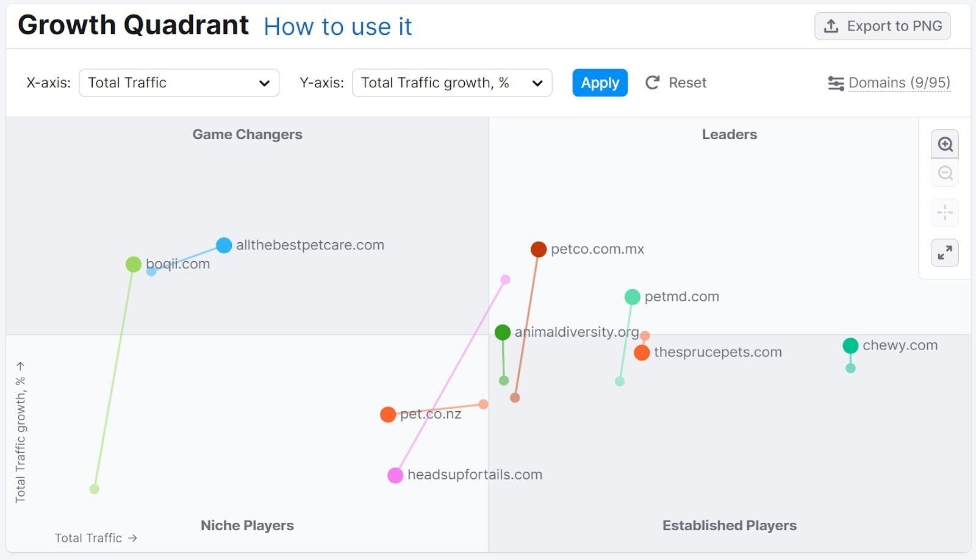Viewport: 976px width, 560px height.
Task: Click the zoom in magnifier icon
Action: 945,145
